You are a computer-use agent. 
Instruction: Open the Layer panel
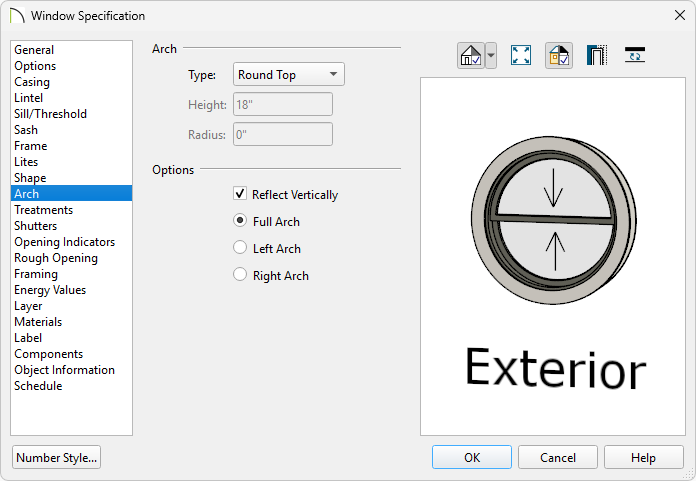click(x=71, y=305)
